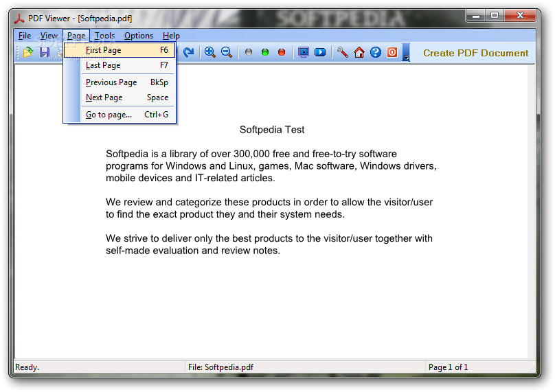This screenshot has width=555, height=392.
Task: Click 'Page 1 of 1' status text
Action: coord(448,367)
